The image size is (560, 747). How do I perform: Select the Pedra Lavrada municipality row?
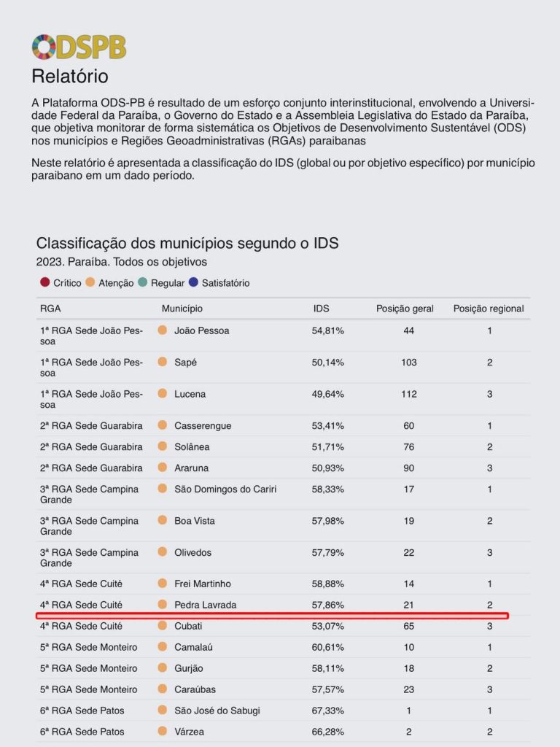284,605
